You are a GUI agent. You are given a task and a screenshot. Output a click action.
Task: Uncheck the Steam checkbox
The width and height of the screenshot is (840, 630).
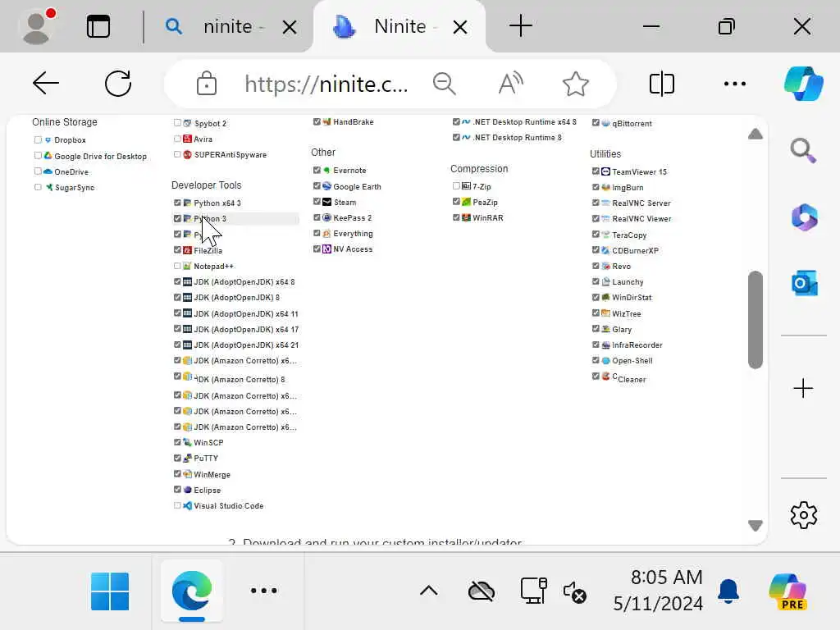coord(317,202)
